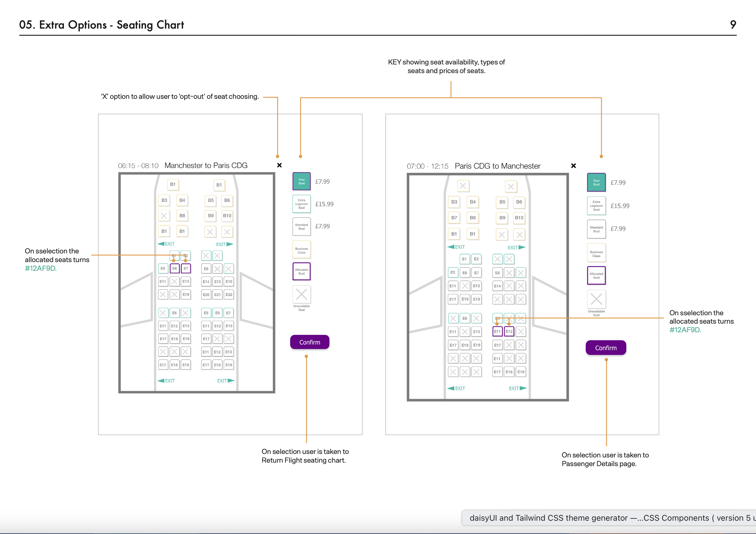Click the '05. Extra Options - Seating Chart' heading

(102, 25)
